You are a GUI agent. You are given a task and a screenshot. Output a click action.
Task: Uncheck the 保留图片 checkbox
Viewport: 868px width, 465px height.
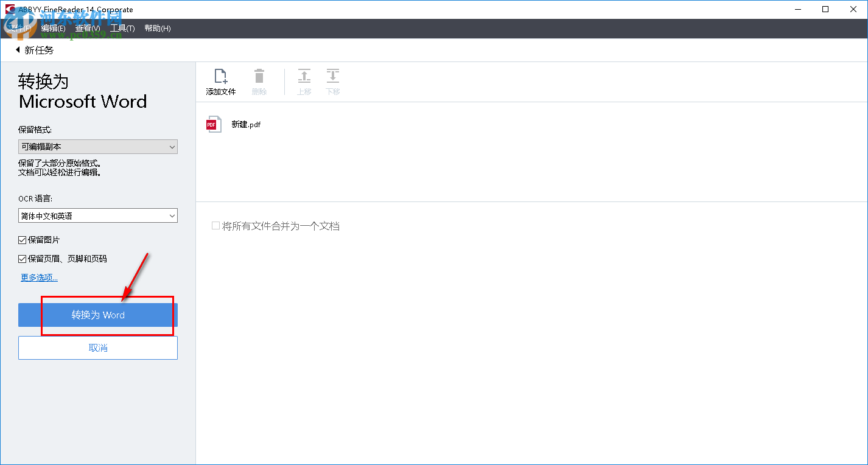click(x=21, y=239)
